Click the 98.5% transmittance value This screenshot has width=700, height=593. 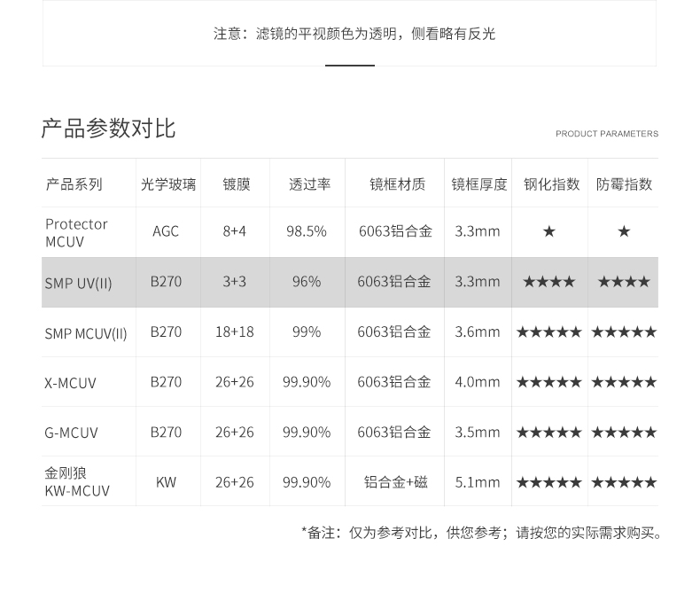pos(307,231)
